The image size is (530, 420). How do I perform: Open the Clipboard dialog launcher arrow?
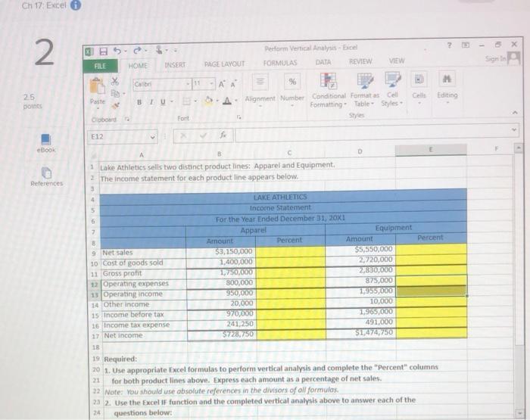pos(127,119)
